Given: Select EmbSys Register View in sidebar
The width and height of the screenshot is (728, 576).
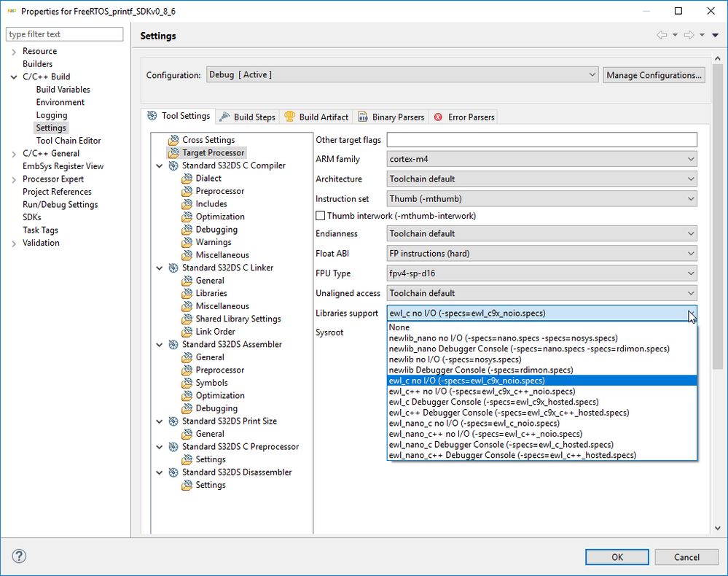Looking at the screenshot, I should click(63, 166).
